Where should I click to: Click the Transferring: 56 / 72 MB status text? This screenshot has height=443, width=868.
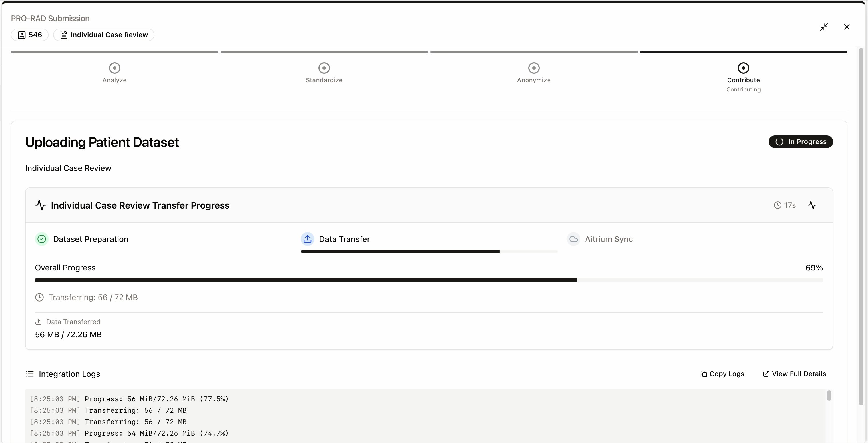click(93, 298)
